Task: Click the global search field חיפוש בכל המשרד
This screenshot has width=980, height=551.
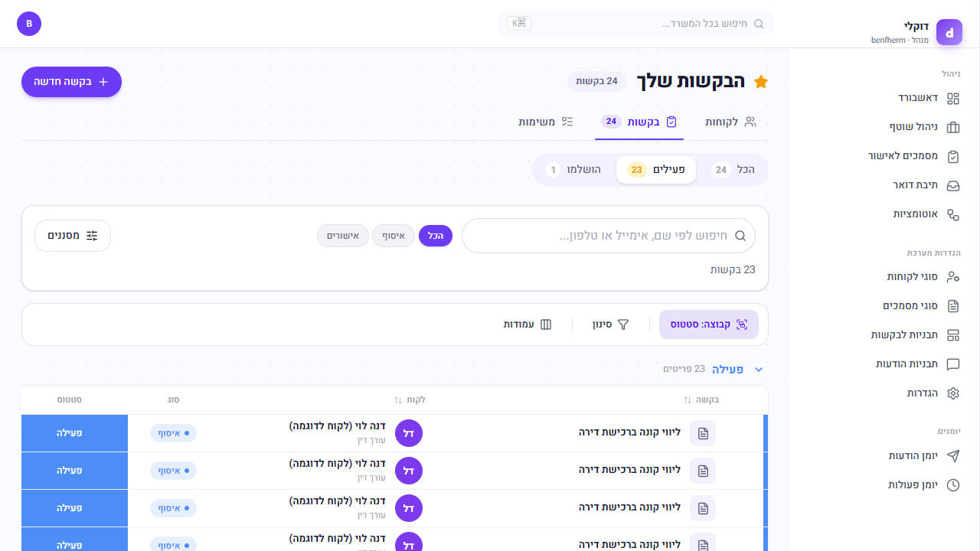Action: [635, 24]
